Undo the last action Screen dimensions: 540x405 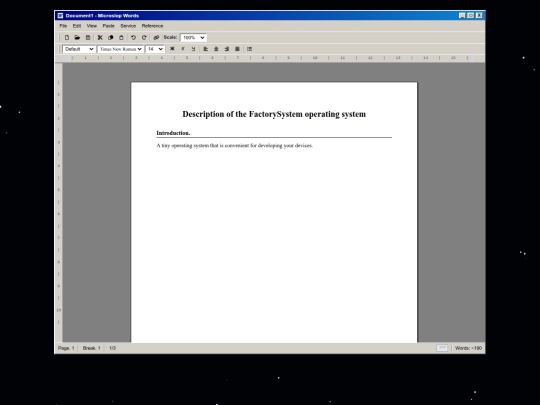[x=133, y=38]
